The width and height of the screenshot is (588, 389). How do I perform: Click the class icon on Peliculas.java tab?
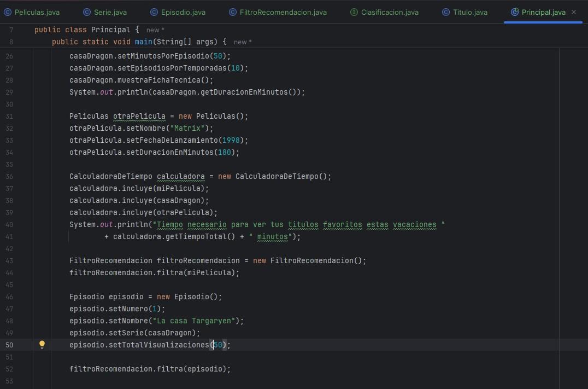tap(8, 12)
